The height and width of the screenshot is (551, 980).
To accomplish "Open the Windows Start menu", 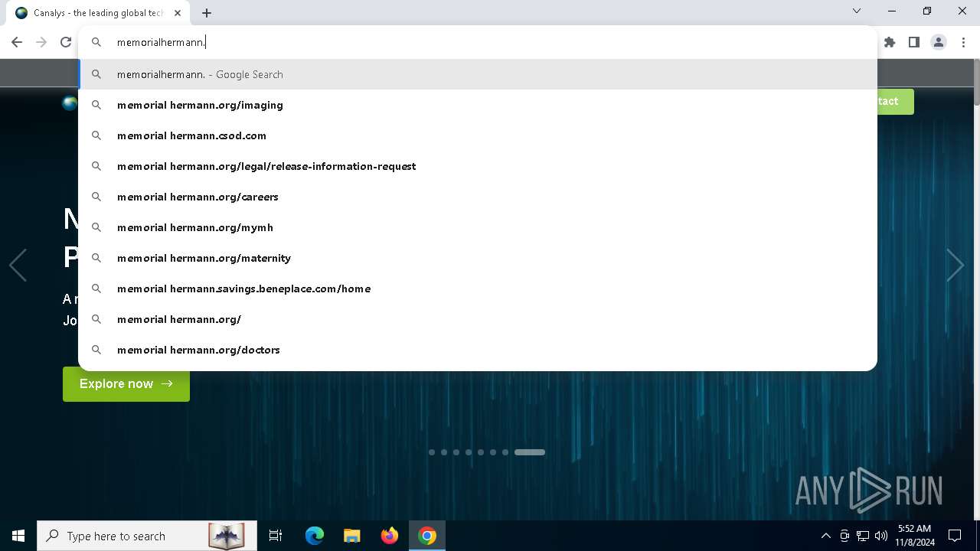I will click(x=18, y=536).
